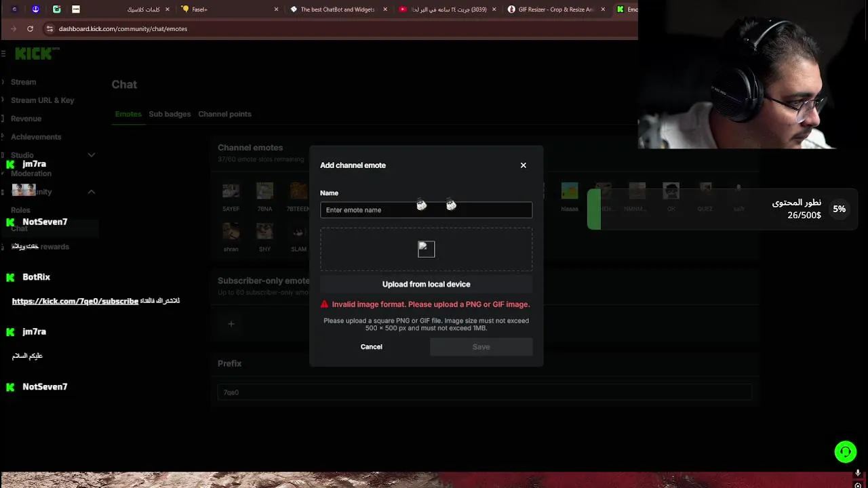Click the 78NA emote thumbnail
The width and height of the screenshot is (868, 488).
(264, 191)
